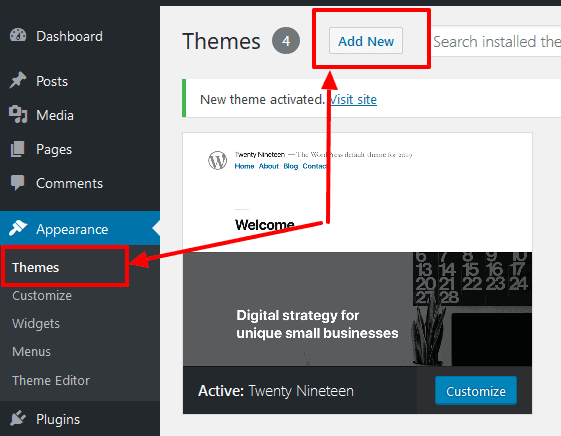
Task: Click the Media icon in the sidebar
Action: point(18,114)
